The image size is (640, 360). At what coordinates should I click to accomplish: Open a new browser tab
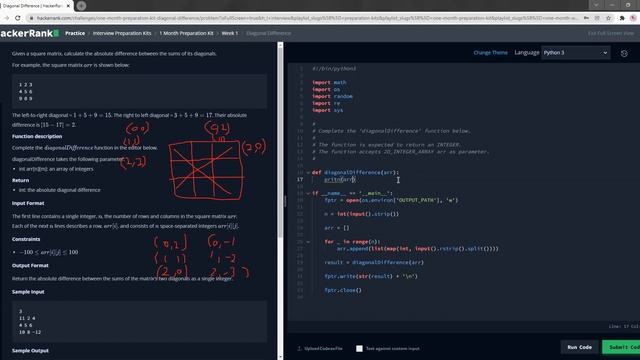[x=81, y=6]
